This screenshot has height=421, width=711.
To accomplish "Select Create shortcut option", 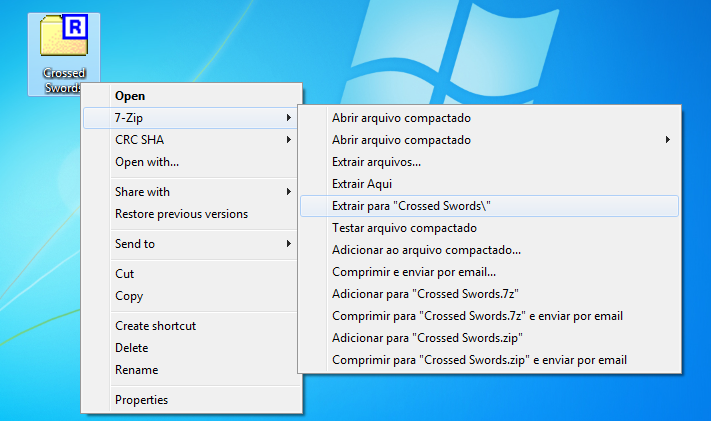I will 155,326.
